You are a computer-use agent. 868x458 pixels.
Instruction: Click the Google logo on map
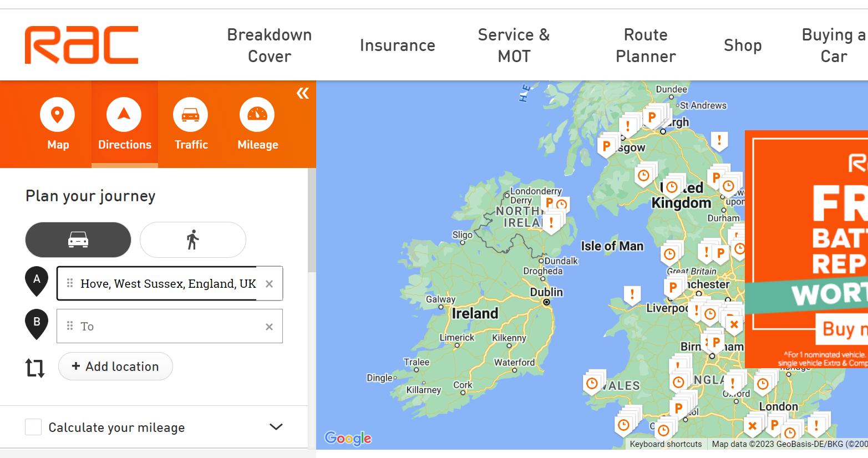pos(348,439)
